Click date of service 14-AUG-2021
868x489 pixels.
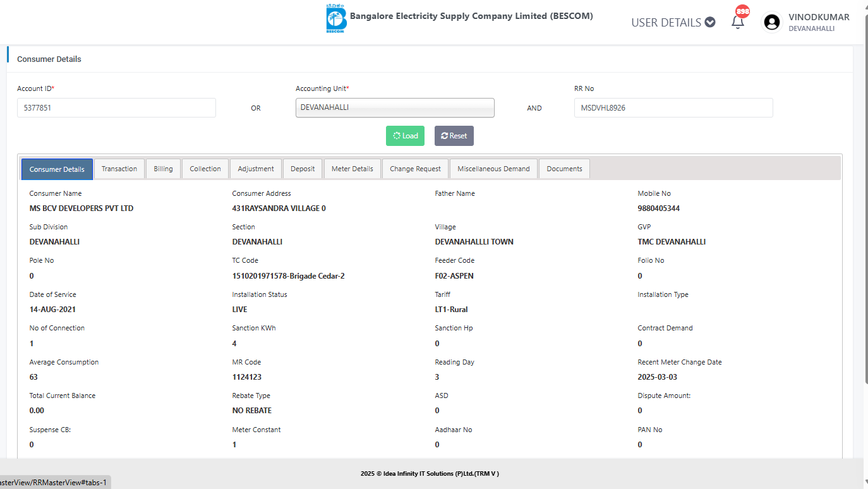pyautogui.click(x=53, y=310)
